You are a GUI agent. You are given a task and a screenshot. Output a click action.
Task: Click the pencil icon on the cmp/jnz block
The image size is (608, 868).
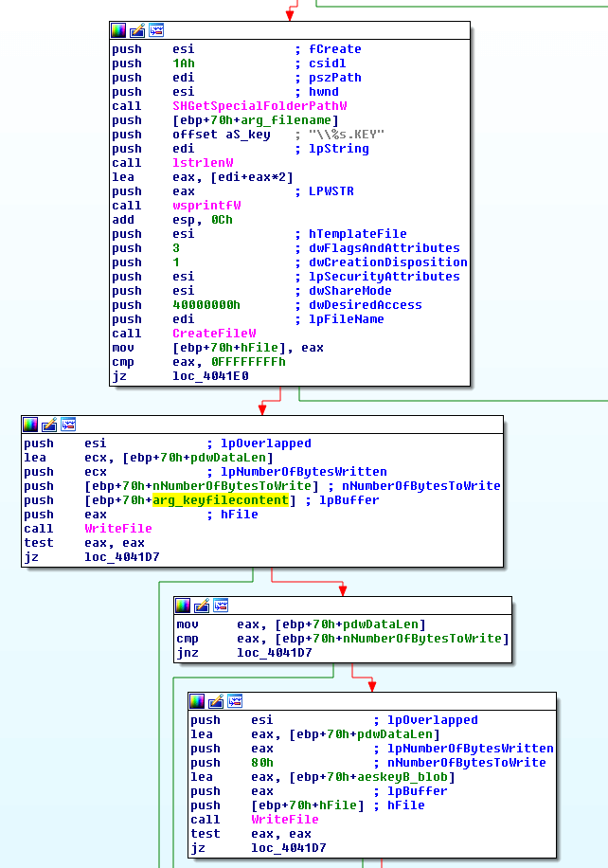[202, 606]
